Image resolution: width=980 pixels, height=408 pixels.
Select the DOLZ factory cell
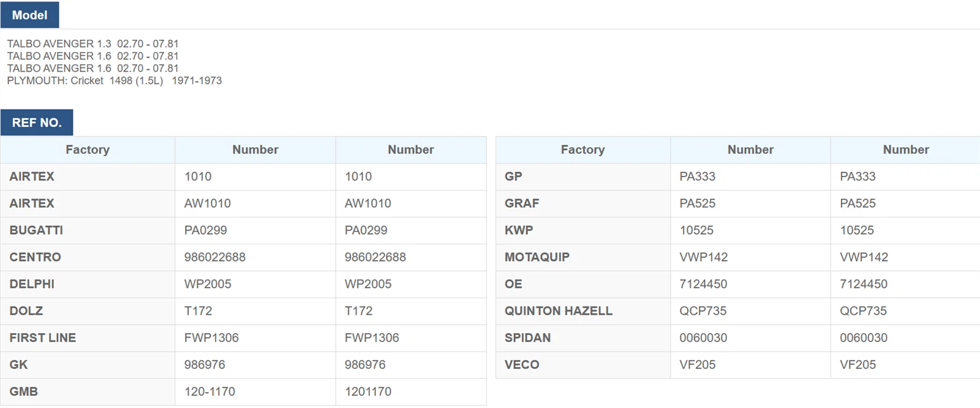pyautogui.click(x=26, y=311)
